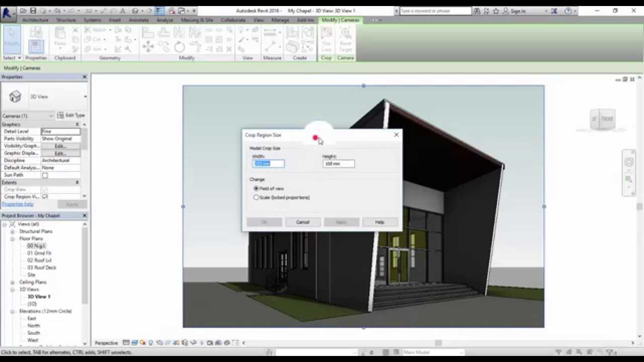The image size is (644, 362).
Task: Select the 3D View 1 tree item
Action: 39,297
